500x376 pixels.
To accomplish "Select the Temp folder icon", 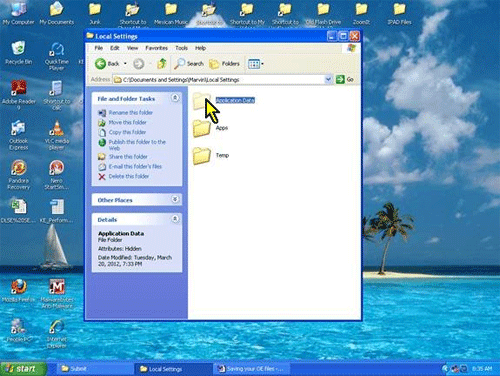I will point(202,156).
